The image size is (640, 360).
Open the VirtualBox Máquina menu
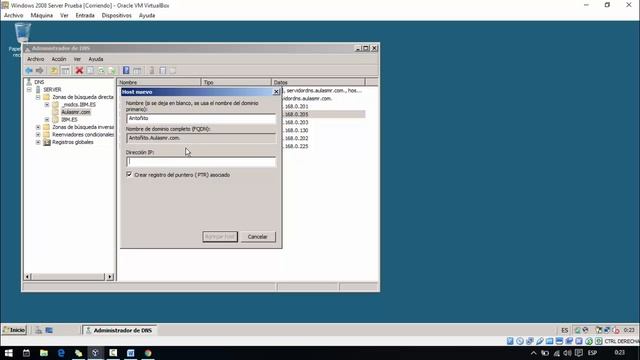(42, 16)
